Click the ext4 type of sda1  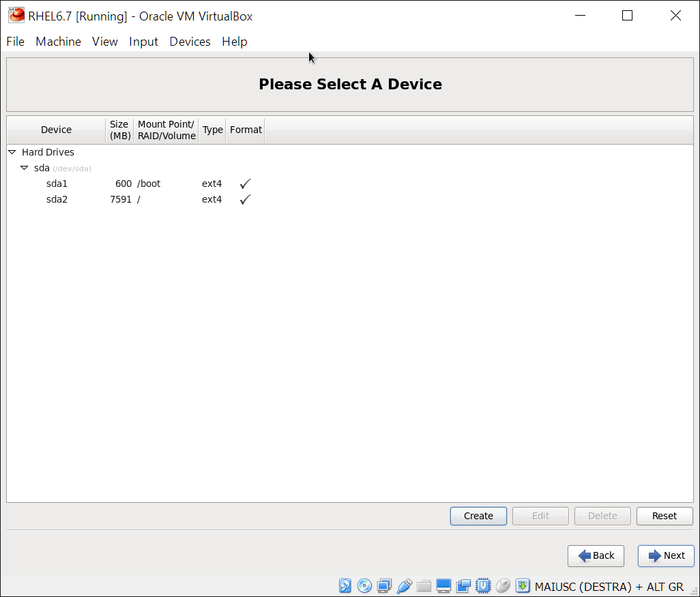click(x=212, y=184)
